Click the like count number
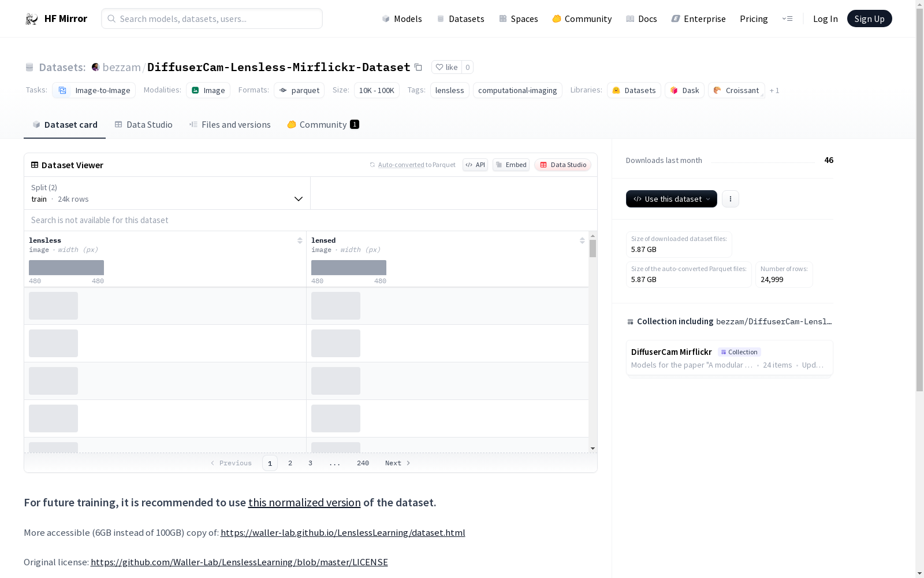This screenshot has height=578, width=924. tap(468, 67)
